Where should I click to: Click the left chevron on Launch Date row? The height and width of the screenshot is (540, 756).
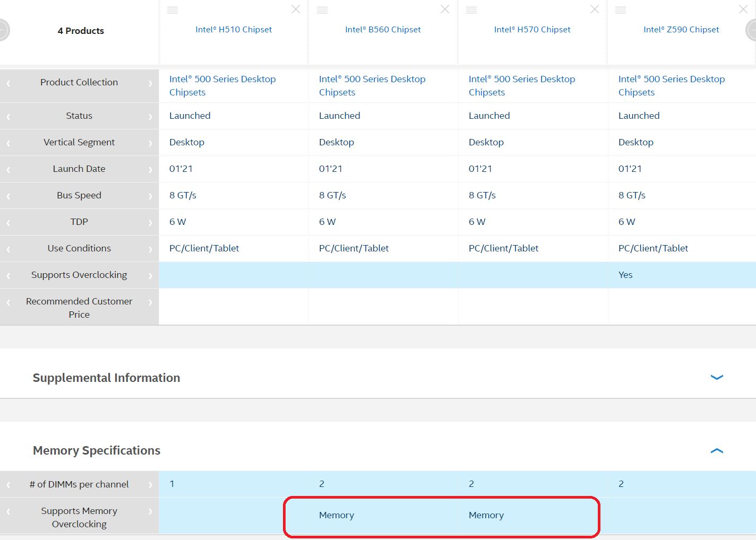click(8, 170)
